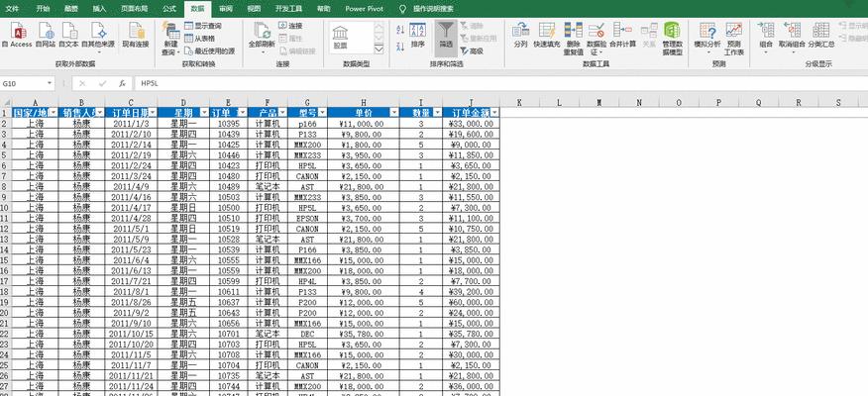Click 快速填充 (Flash Fill)
The height and width of the screenshot is (396, 868).
pyautogui.click(x=546, y=35)
